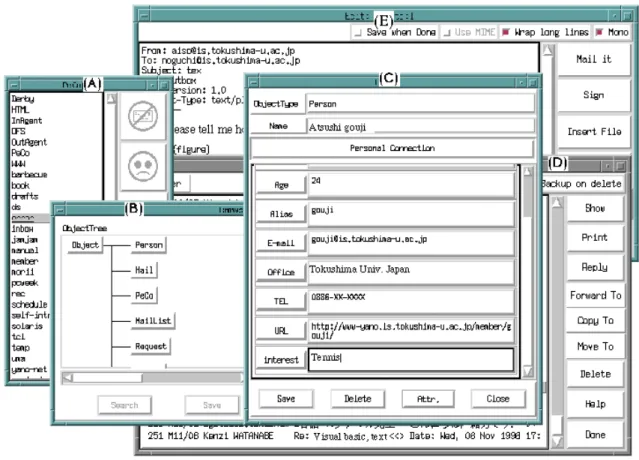Select the MailList node in ObjectTree
Image resolution: width=639 pixels, height=460 pixels.
click(153, 321)
